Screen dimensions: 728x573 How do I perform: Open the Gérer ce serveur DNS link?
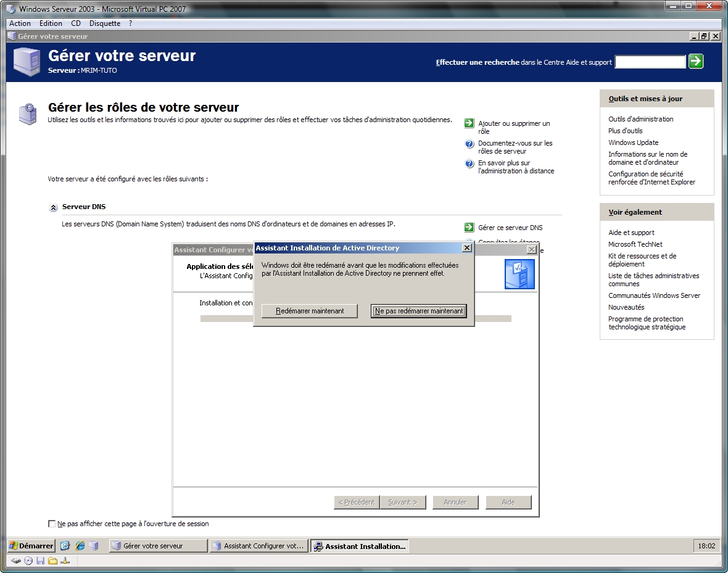point(510,228)
